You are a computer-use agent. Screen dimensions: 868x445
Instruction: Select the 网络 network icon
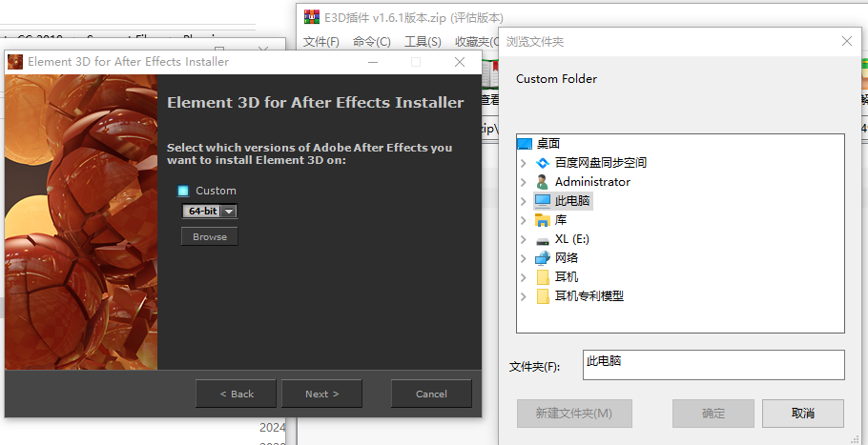coord(543,258)
